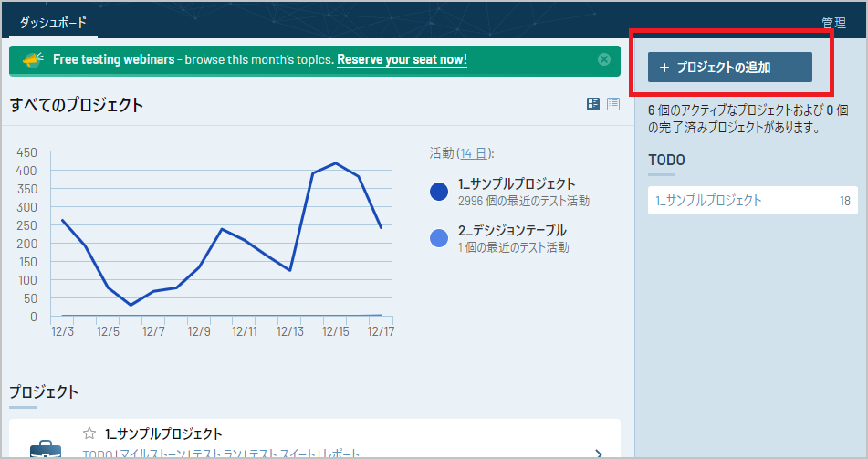The width and height of the screenshot is (868, 459).
Task: Expand the 1_サンプルプロジェクト row chevron
Action: pyautogui.click(x=598, y=453)
